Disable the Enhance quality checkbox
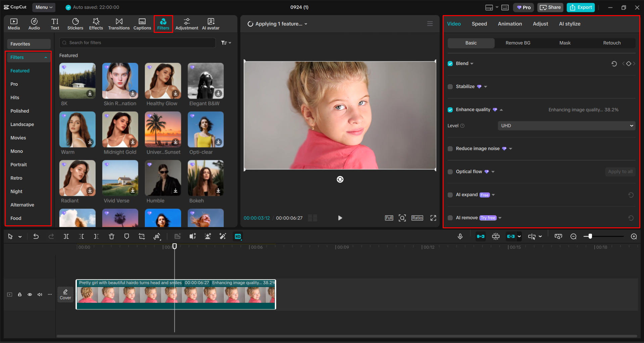The width and height of the screenshot is (644, 343). pyautogui.click(x=450, y=110)
